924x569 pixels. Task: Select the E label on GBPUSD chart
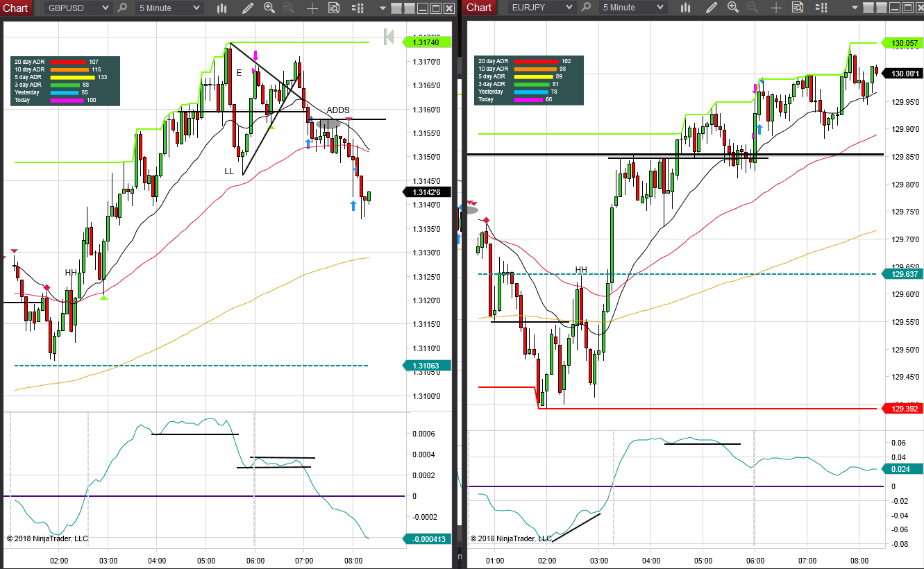(239, 72)
